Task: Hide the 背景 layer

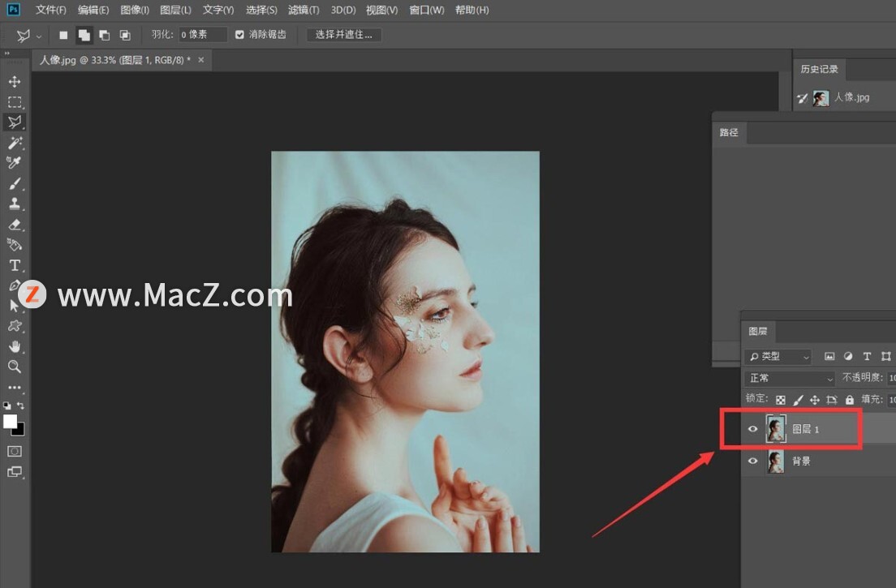Action: tap(752, 461)
